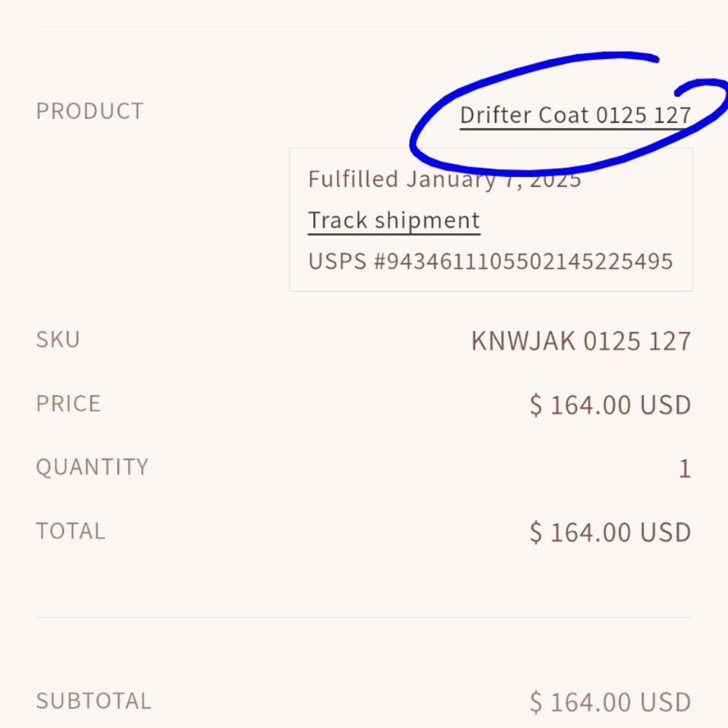Open the Drifter Coat 0125 127 product link
This screenshot has height=728, width=728.
[575, 115]
